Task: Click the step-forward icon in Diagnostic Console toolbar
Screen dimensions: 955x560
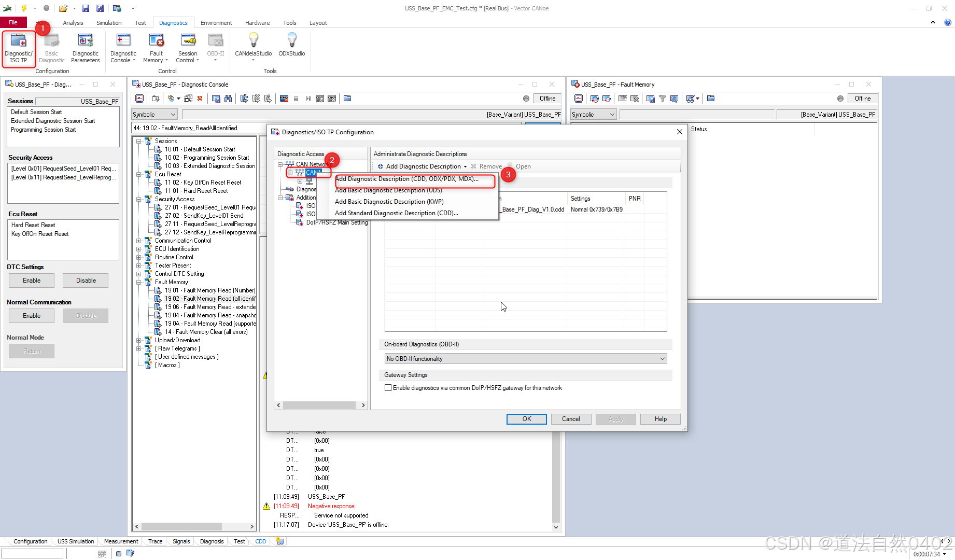Action: (308, 99)
